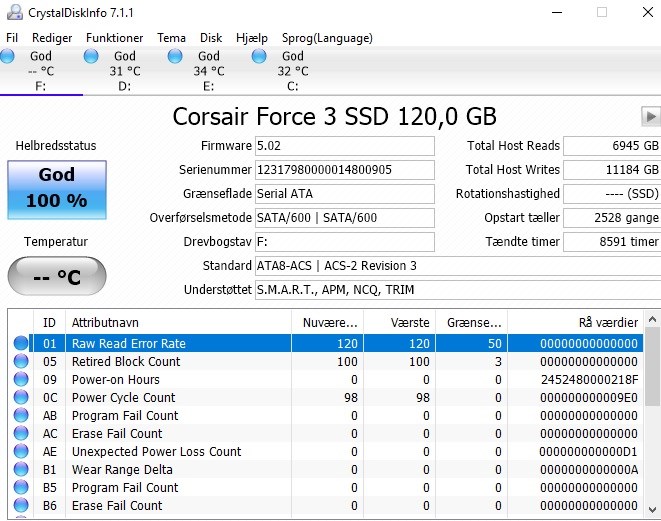Click the blue status orb for drive F:
Viewport: 661px width, 521px height.
tap(7, 56)
